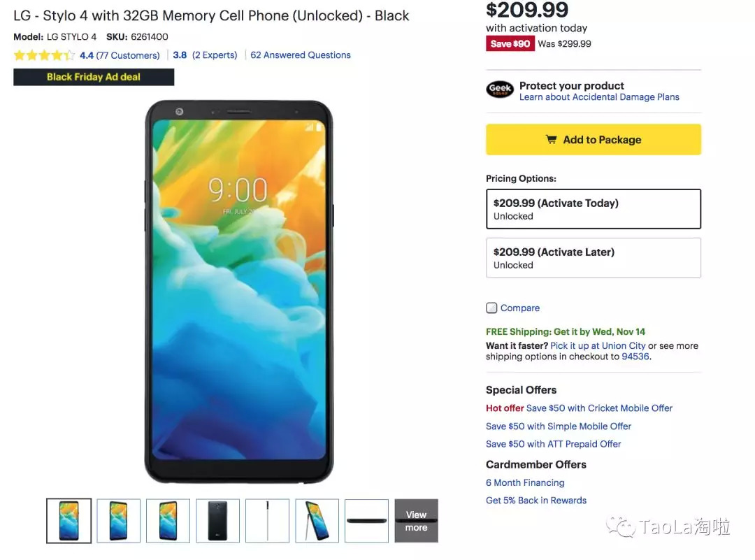This screenshot has width=755, height=560.
Task: Click the Geek Squad logo icon
Action: tap(500, 89)
